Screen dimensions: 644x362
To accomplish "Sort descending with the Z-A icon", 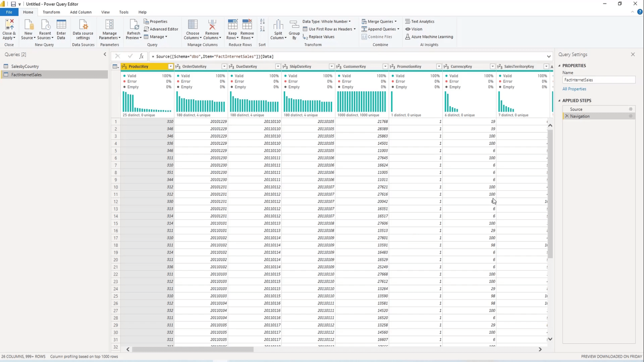I will [x=262, y=29].
